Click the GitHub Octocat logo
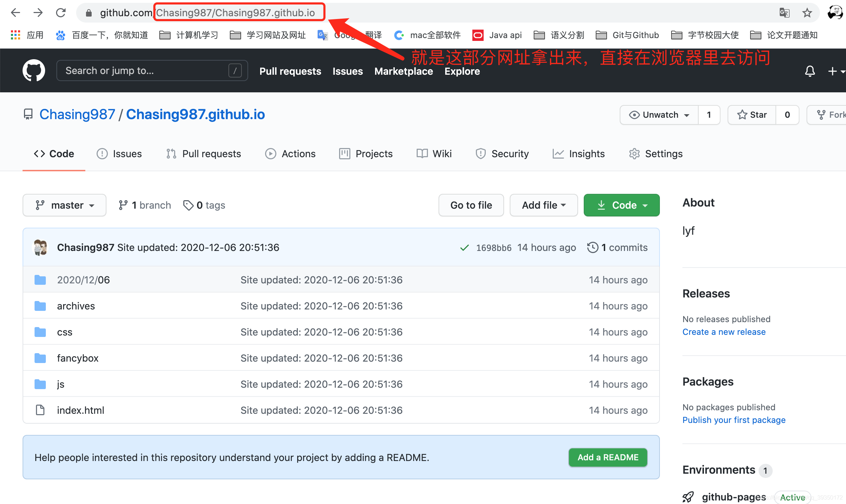Viewport: 846px width, 504px height. (x=34, y=70)
